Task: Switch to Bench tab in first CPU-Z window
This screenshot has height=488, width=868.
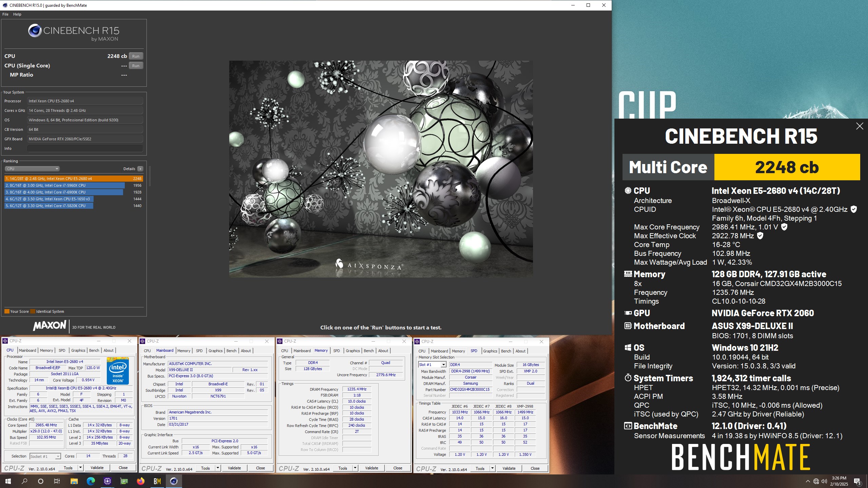Action: point(94,350)
